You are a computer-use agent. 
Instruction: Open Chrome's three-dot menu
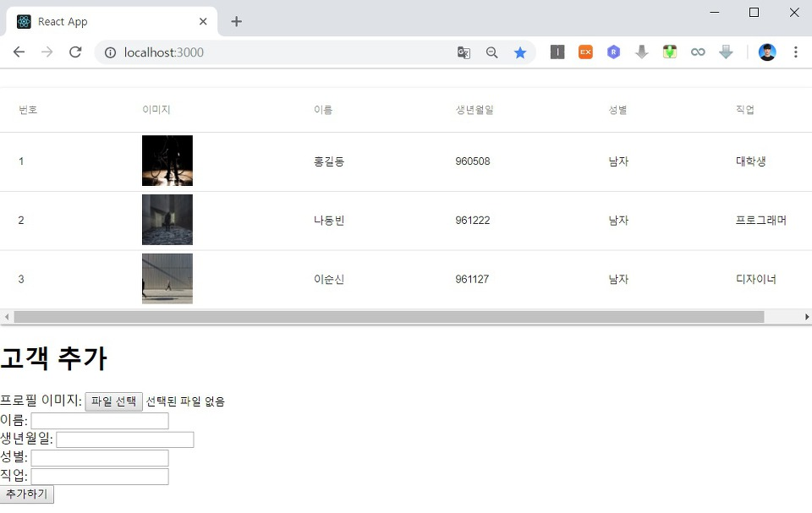pos(796,52)
